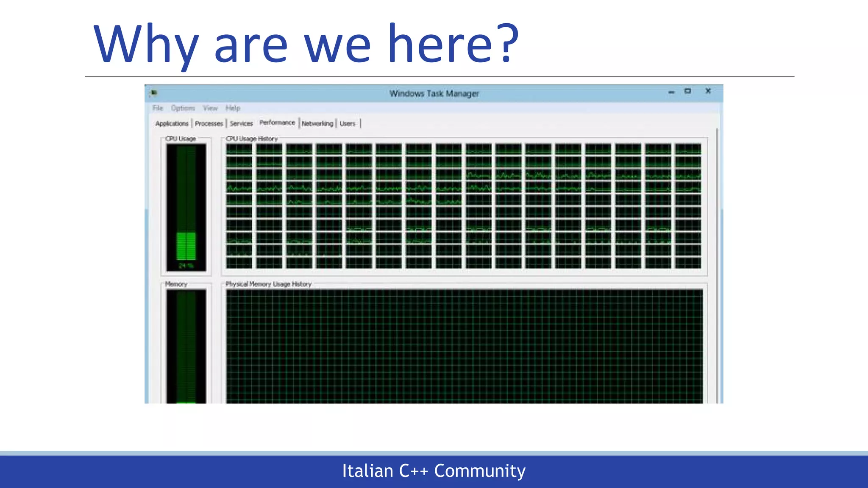The height and width of the screenshot is (488, 868).
Task: Switch to the Processes tab
Action: [x=209, y=124]
